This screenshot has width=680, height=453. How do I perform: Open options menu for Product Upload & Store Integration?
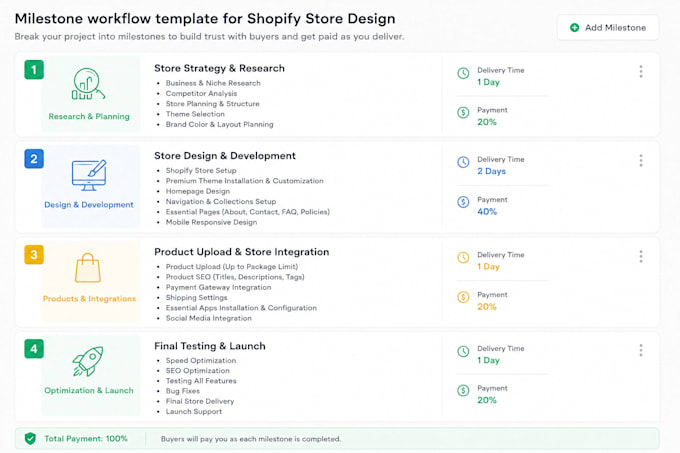point(641,257)
